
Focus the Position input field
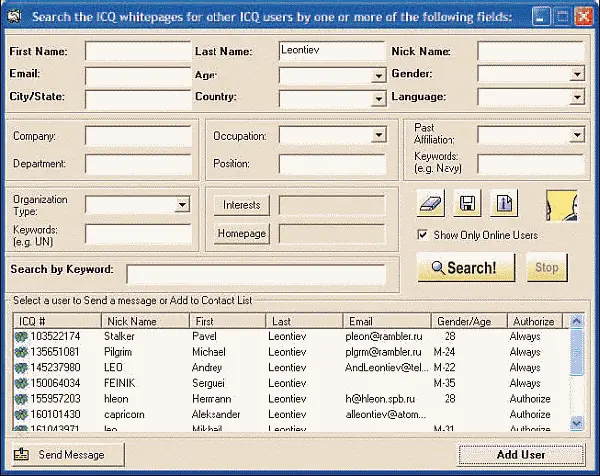click(332, 165)
